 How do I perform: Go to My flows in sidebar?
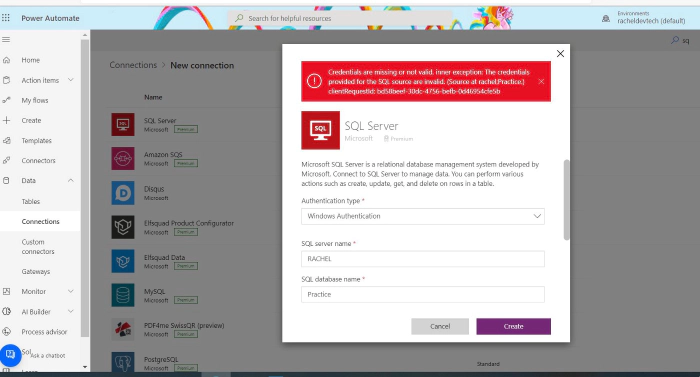click(35, 101)
